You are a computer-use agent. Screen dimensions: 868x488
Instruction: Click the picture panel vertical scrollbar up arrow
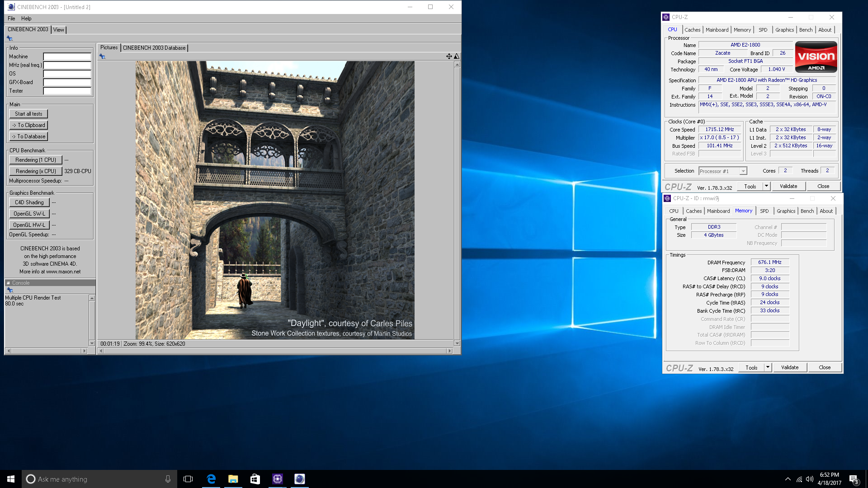(457, 65)
